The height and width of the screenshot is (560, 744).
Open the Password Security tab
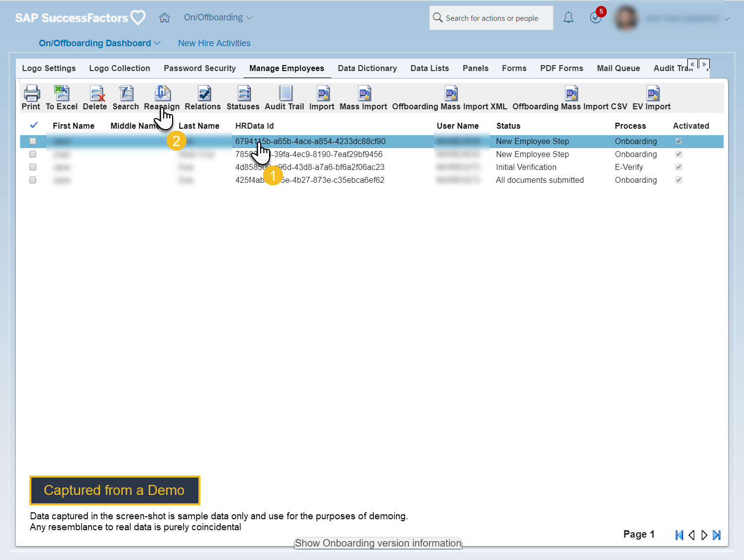[200, 68]
